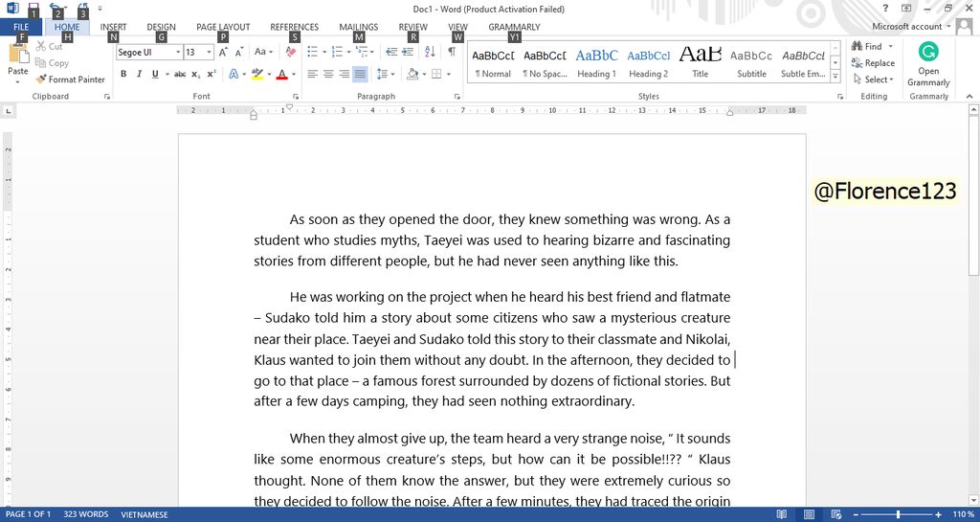Screen dimensions: 980x522
Task: Show paragraph marks and hidden symbols
Action: click(x=452, y=53)
